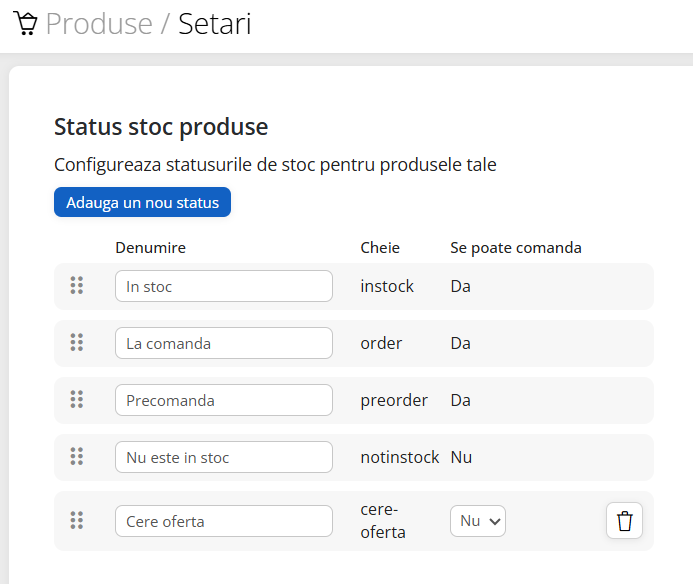Edit the Cere oferta name field
This screenshot has width=693, height=584.
pyautogui.click(x=224, y=521)
